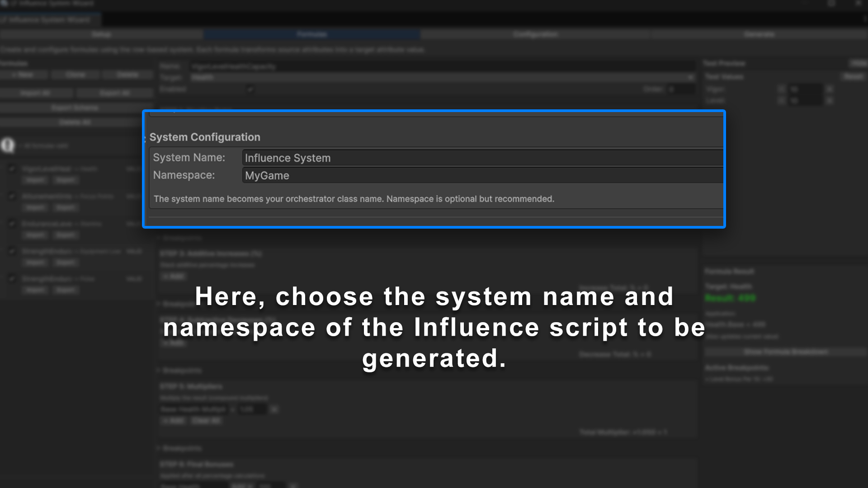Viewport: 868px width, 488px height.
Task: Check the third formula's checkbox in the sidebar
Action: pyautogui.click(x=11, y=223)
